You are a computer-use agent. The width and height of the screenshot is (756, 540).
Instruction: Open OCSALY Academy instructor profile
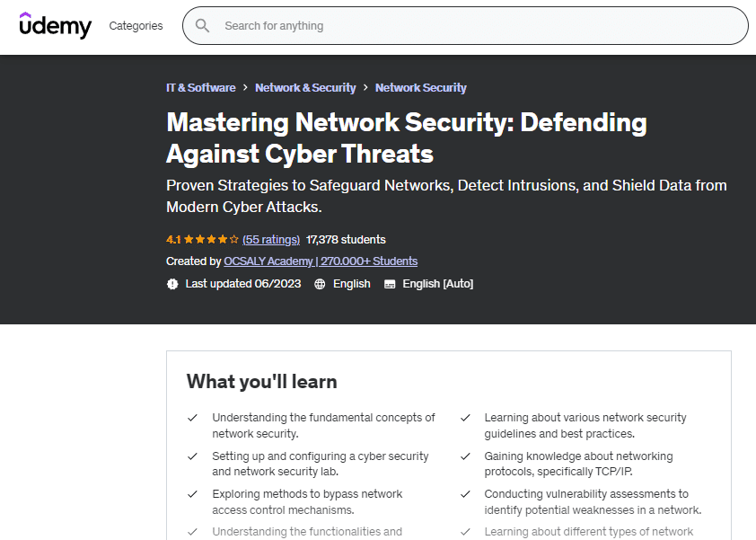321,261
